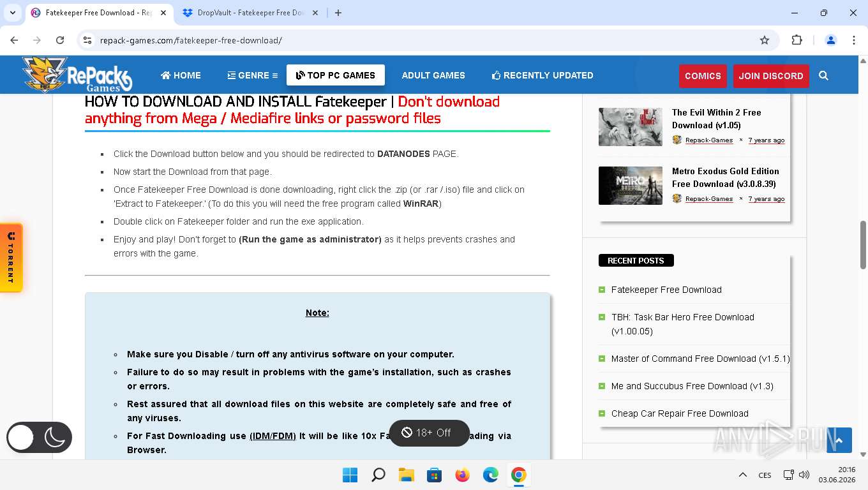Open a new browser tab
The width and height of the screenshot is (868, 490).
pos(338,13)
